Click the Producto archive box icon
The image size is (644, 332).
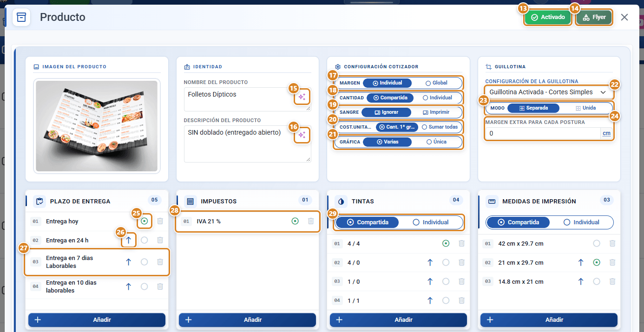(x=21, y=17)
